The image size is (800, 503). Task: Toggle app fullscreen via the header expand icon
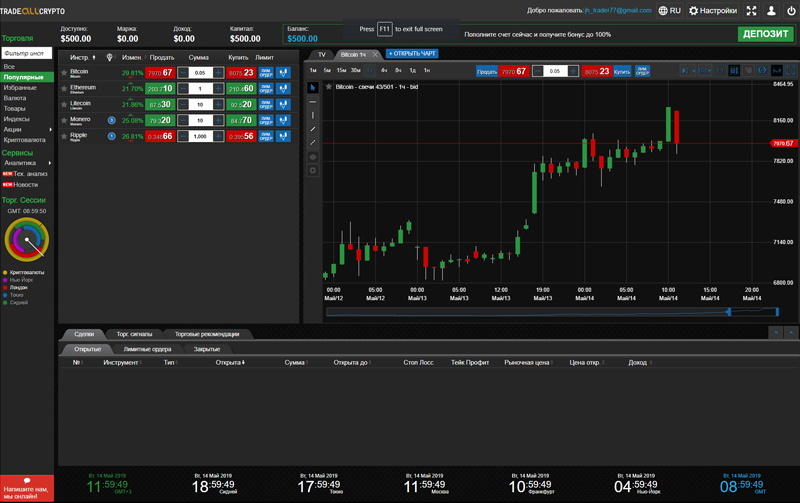[x=752, y=10]
